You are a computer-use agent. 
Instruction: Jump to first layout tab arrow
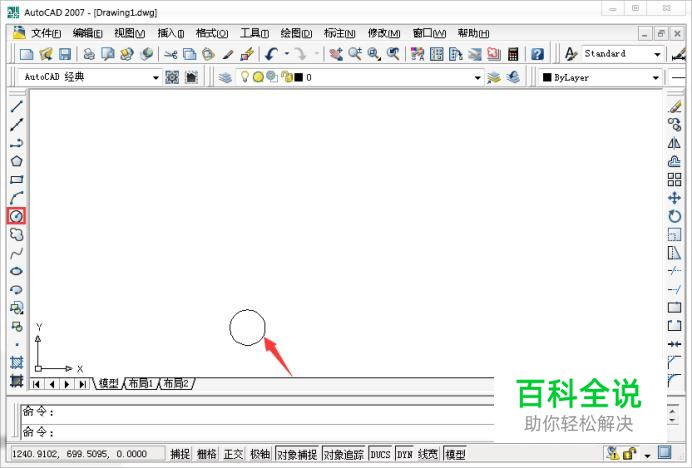coord(36,384)
